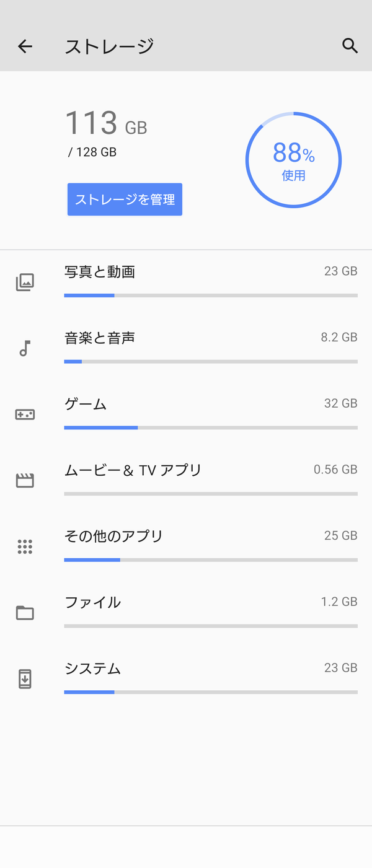Select the ゲーム category label

click(x=86, y=404)
